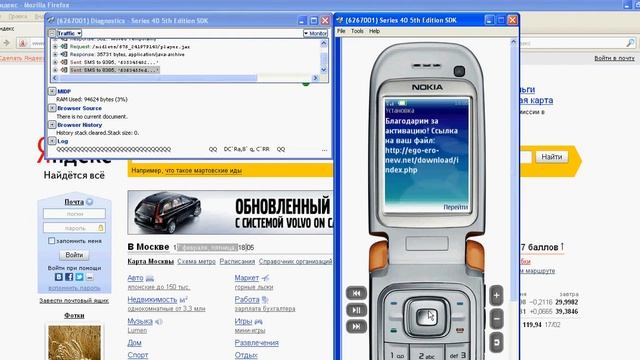This screenshot has height=360, width=640.
Task: Open the Traffic dropdown in Diagnostics window
Action: [x=69, y=33]
